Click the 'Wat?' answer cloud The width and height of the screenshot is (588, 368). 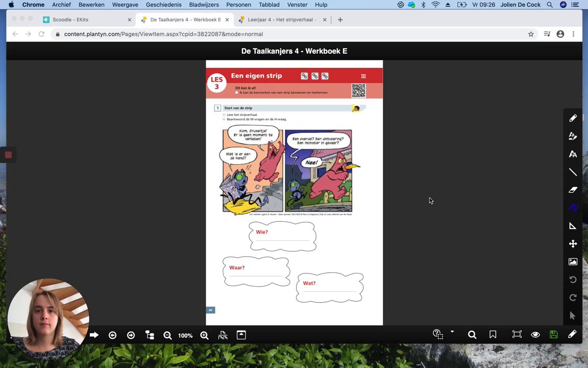pyautogui.click(x=330, y=287)
